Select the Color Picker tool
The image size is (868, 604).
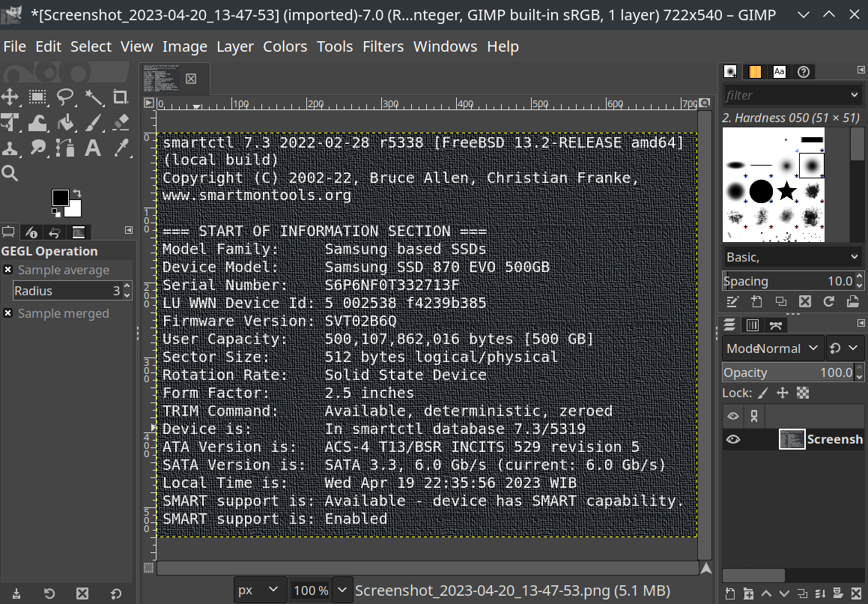121,148
